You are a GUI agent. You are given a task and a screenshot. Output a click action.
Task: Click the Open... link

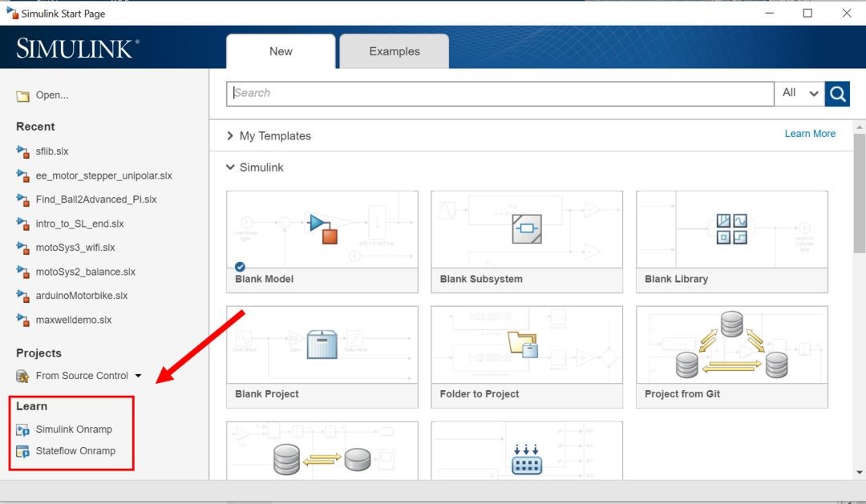coord(52,95)
